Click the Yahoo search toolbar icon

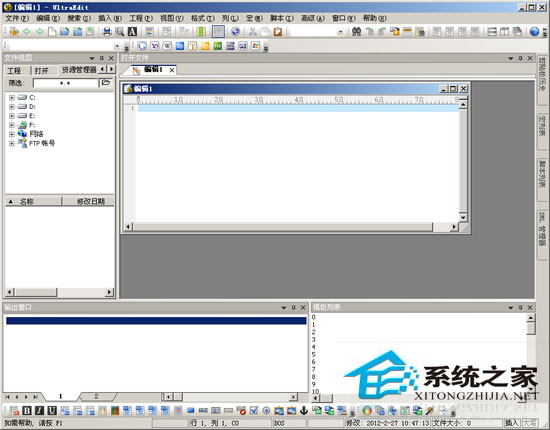[155, 46]
